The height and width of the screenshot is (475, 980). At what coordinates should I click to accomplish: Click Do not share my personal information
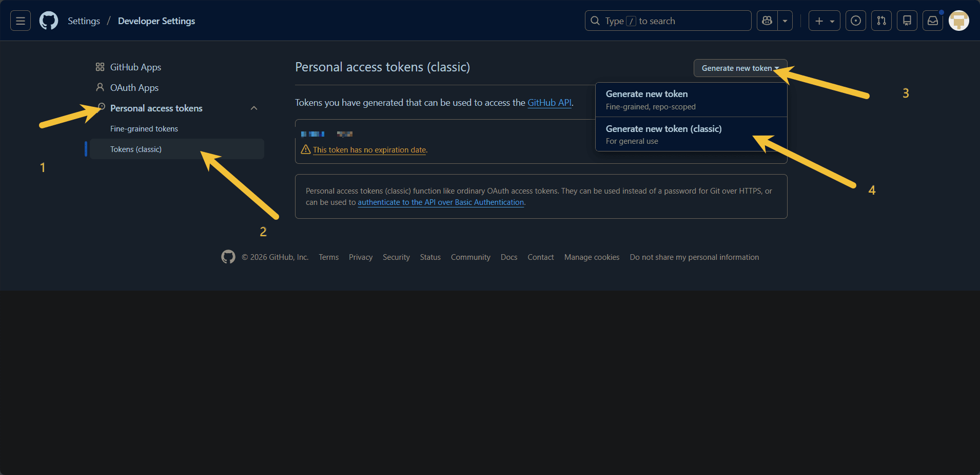694,257
